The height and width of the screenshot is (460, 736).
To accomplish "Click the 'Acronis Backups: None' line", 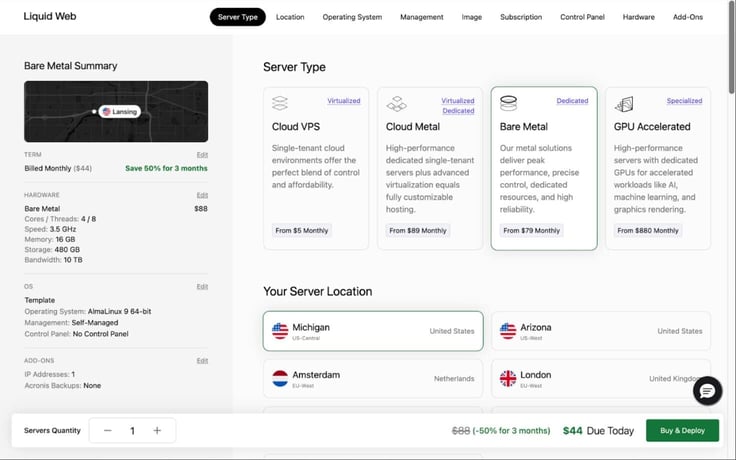I will [62, 386].
